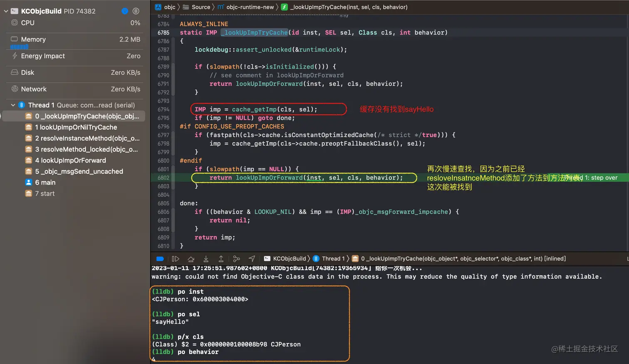This screenshot has width=629, height=364.
Task: Click the objc project icon in jump bar
Action: tap(158, 7)
